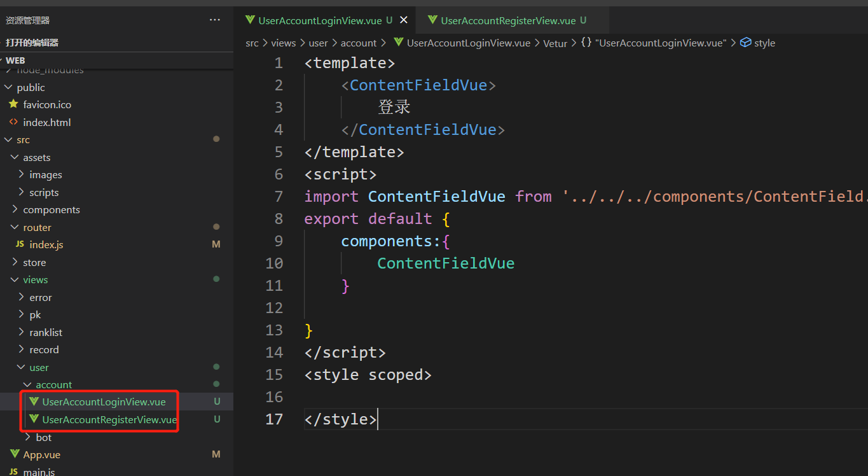The width and height of the screenshot is (868, 476).
Task: Open UserAccountLoginView.vue in file tree
Action: tap(104, 402)
